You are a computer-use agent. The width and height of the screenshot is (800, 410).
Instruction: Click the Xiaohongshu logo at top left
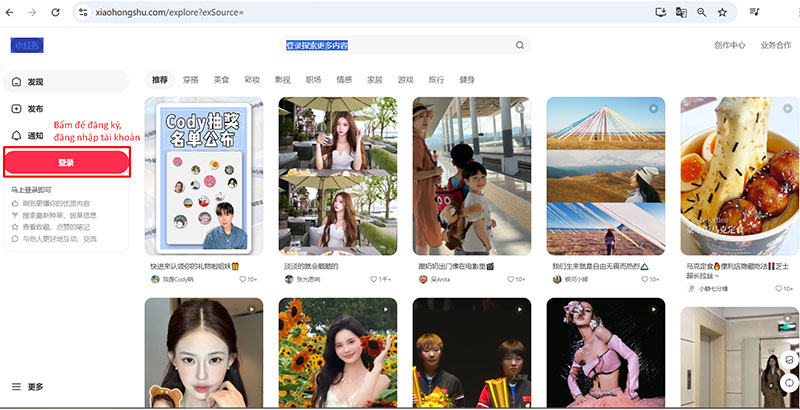tap(27, 45)
